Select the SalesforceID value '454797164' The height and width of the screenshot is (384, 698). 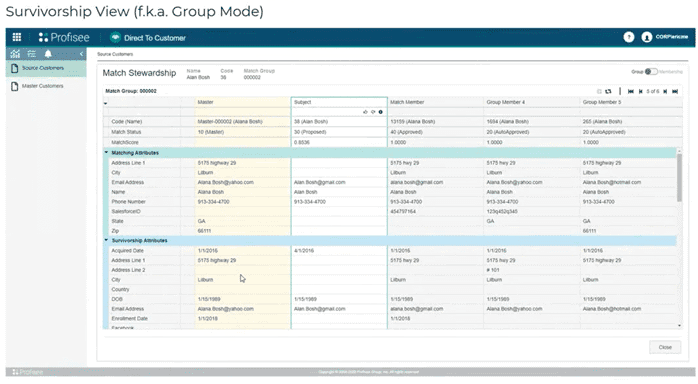click(x=435, y=211)
